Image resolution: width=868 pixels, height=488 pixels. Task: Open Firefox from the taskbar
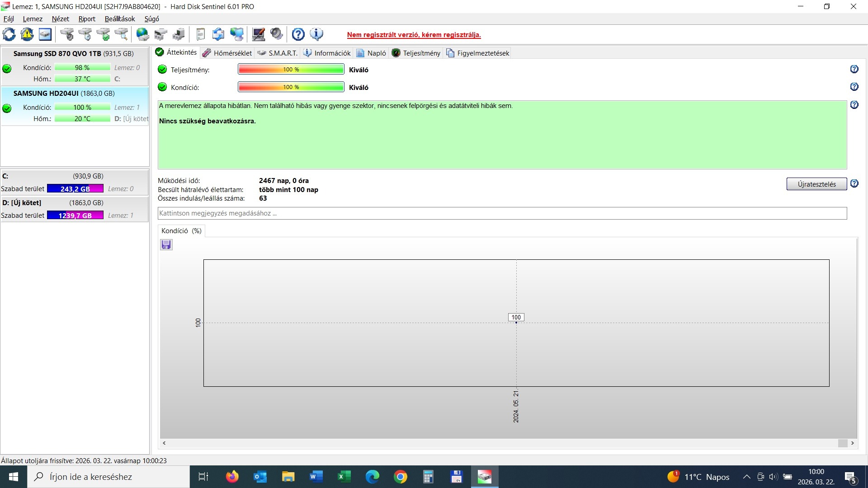pos(232,477)
